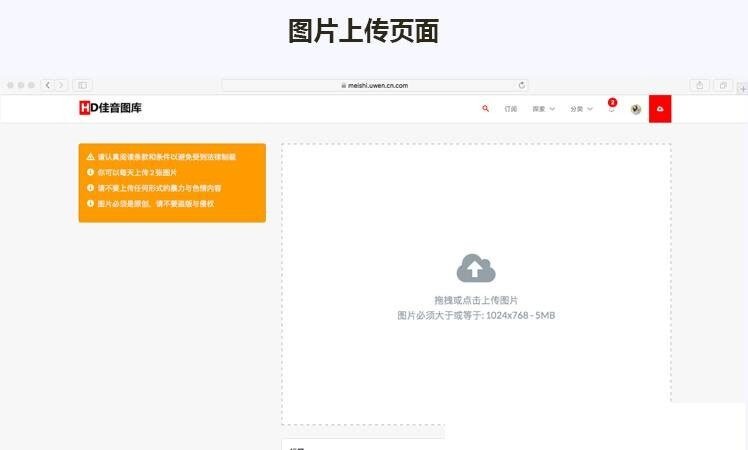748x450 pixels.
Task: Click the Safari share icon
Action: (699, 85)
